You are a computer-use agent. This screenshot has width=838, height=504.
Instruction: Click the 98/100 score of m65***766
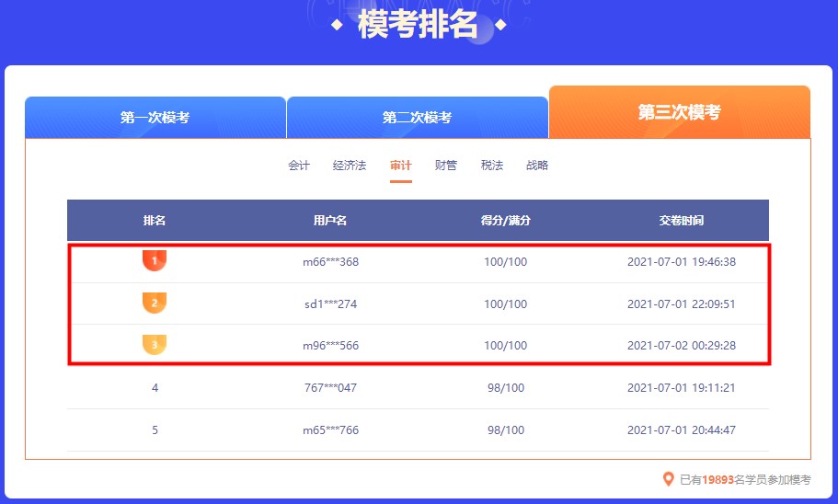coord(506,430)
